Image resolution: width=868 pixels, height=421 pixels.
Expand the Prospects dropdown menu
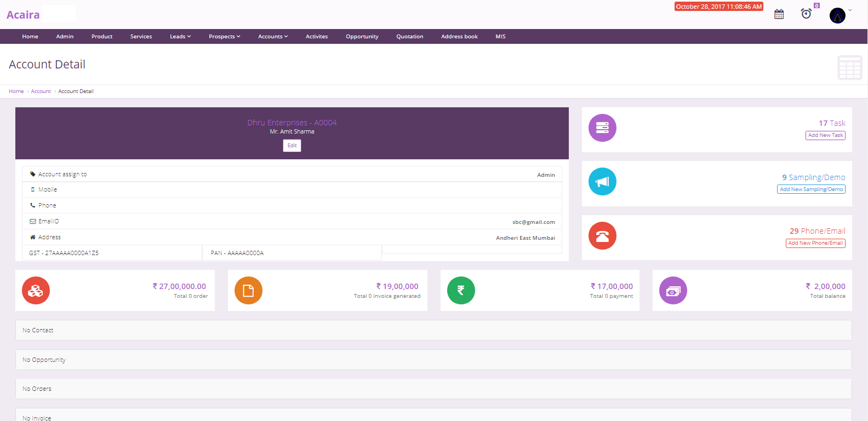(x=224, y=37)
